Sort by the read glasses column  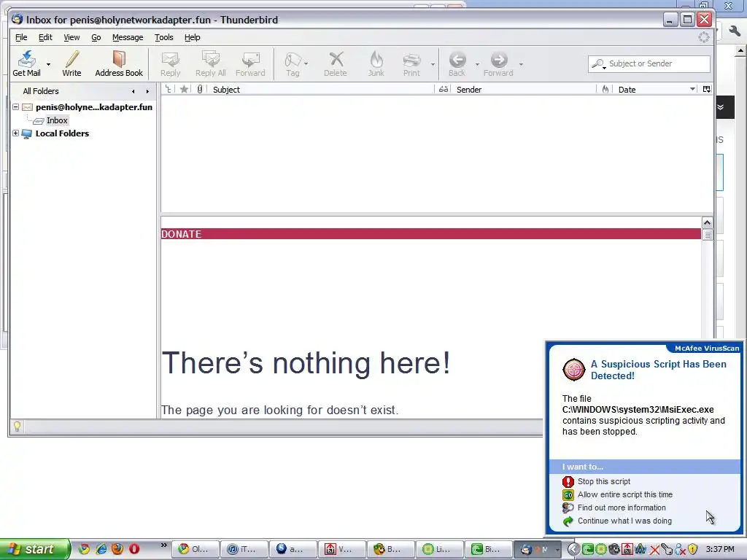tap(444, 89)
